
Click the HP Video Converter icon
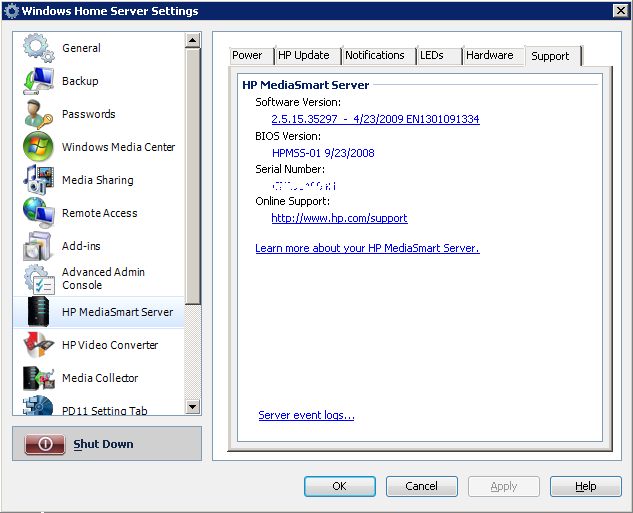pyautogui.click(x=38, y=345)
